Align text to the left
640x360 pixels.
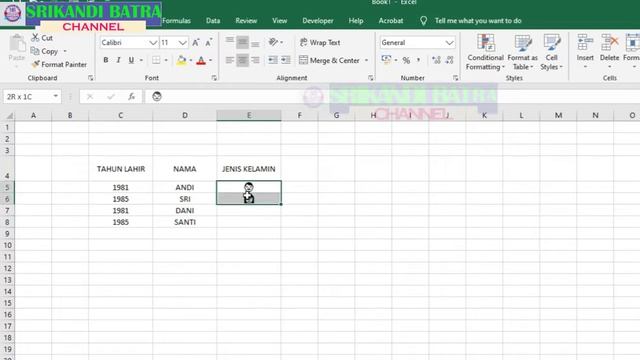tap(230, 60)
